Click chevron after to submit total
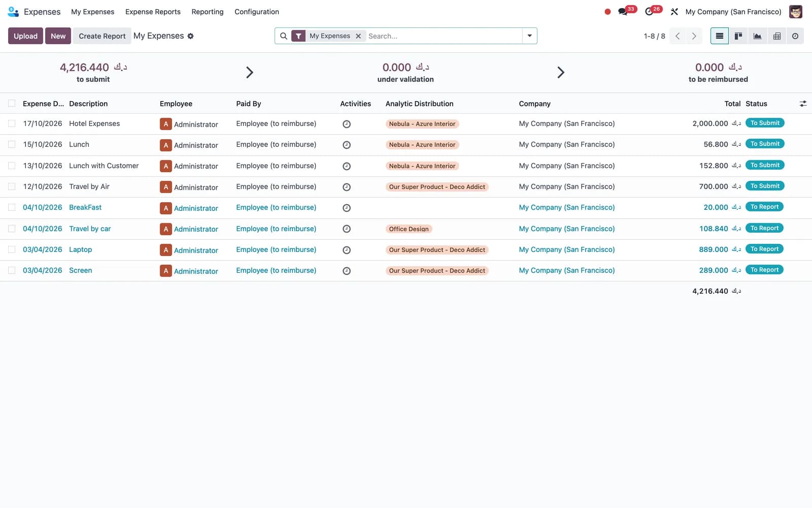Screen dimensions: 812x508 click(249, 72)
